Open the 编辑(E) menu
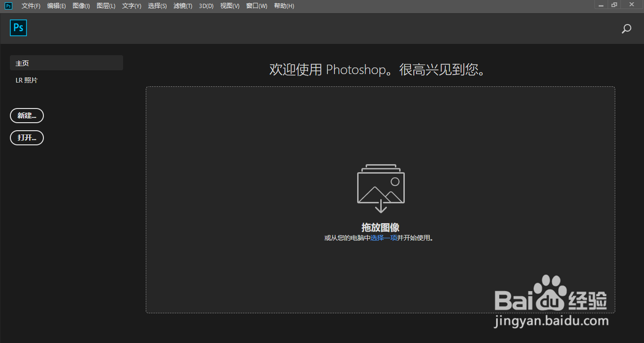The height and width of the screenshot is (343, 644). 57,6
